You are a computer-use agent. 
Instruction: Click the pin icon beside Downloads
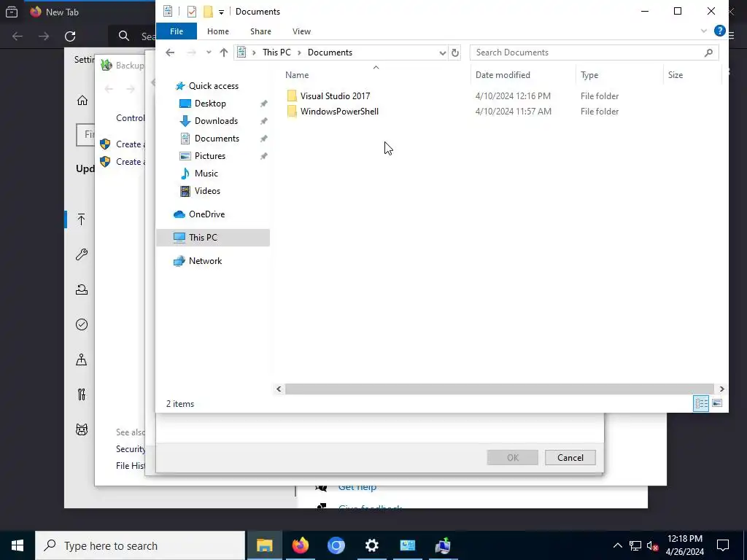click(x=263, y=121)
